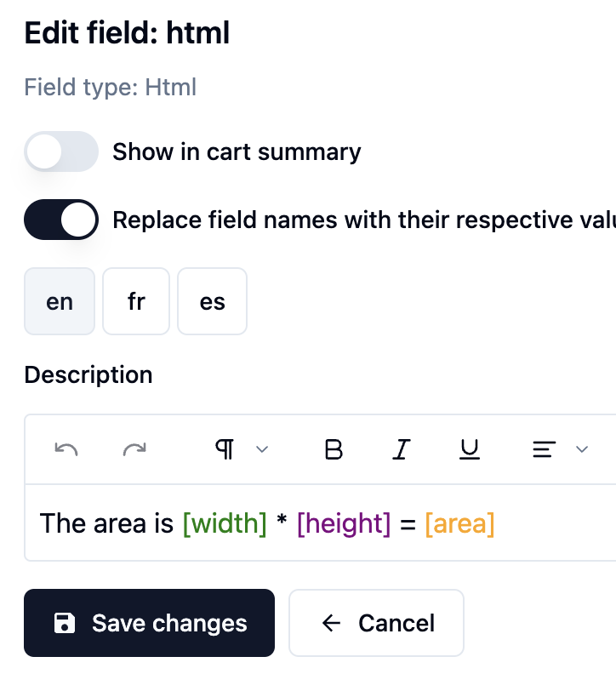Click the save disk icon on Save changes

(x=65, y=623)
